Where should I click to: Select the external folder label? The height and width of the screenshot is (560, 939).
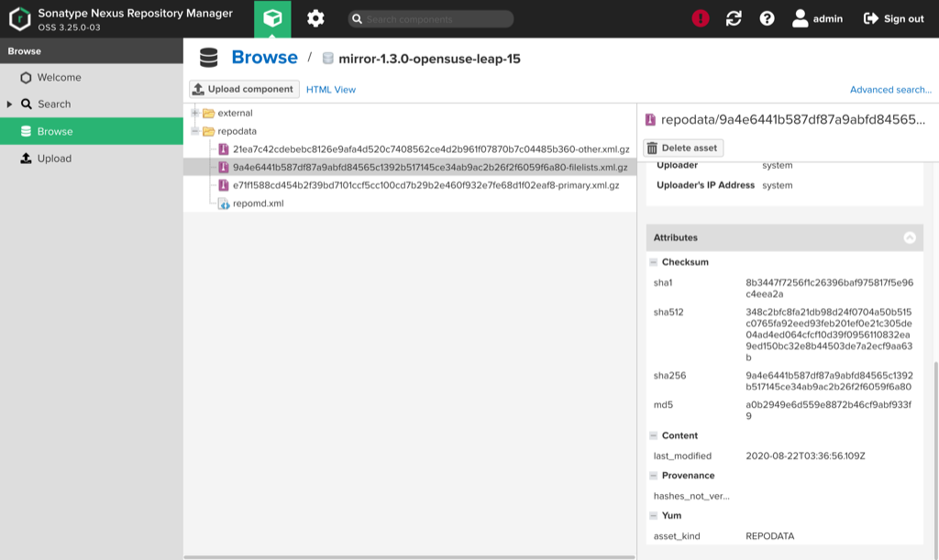tap(235, 113)
